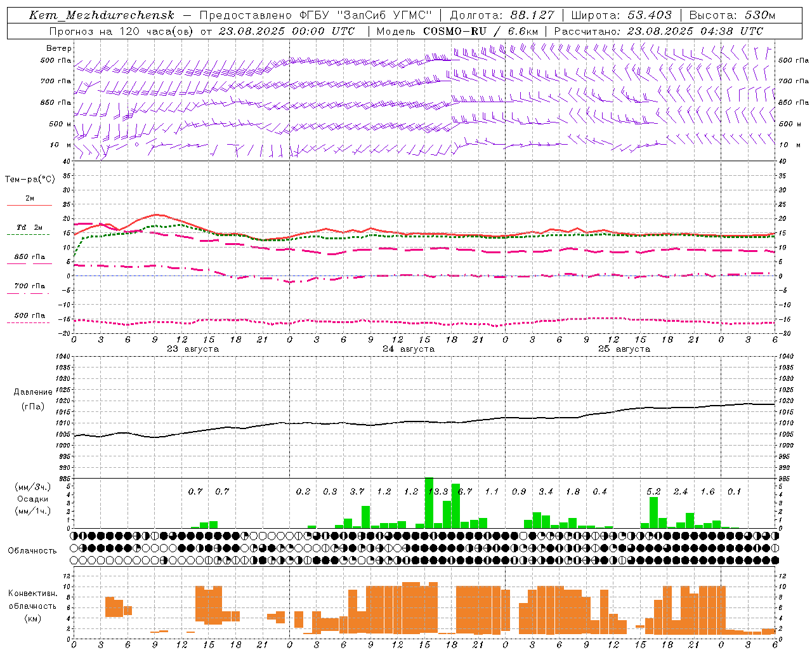
Task: Click the precipitation value '3.7'
Action: tap(357, 492)
